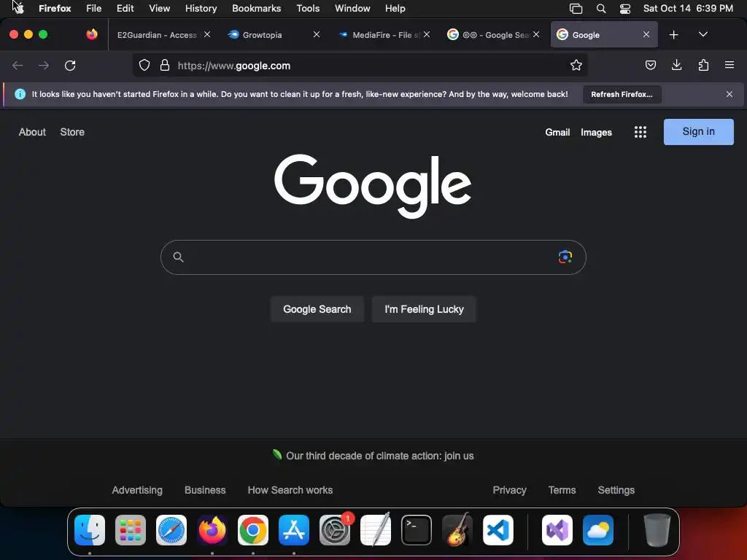Image resolution: width=747 pixels, height=560 pixels.
Task: Open the Gmail link
Action: (x=557, y=133)
